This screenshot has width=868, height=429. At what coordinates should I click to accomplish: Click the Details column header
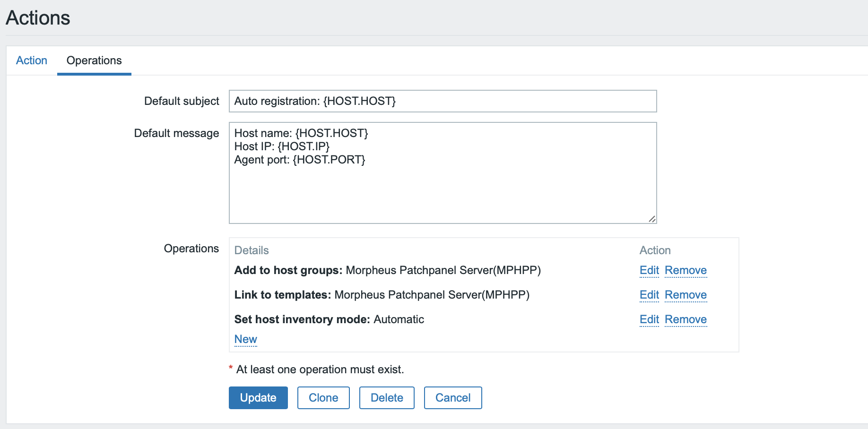(252, 250)
